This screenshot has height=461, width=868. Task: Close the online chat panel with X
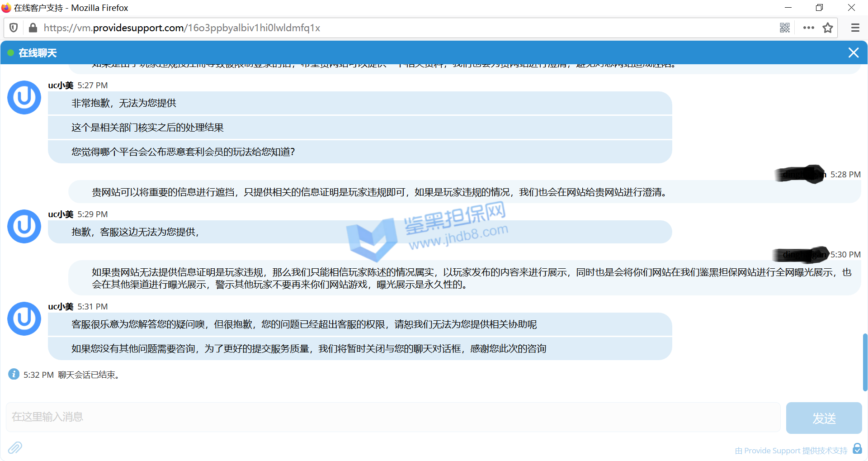tap(853, 53)
